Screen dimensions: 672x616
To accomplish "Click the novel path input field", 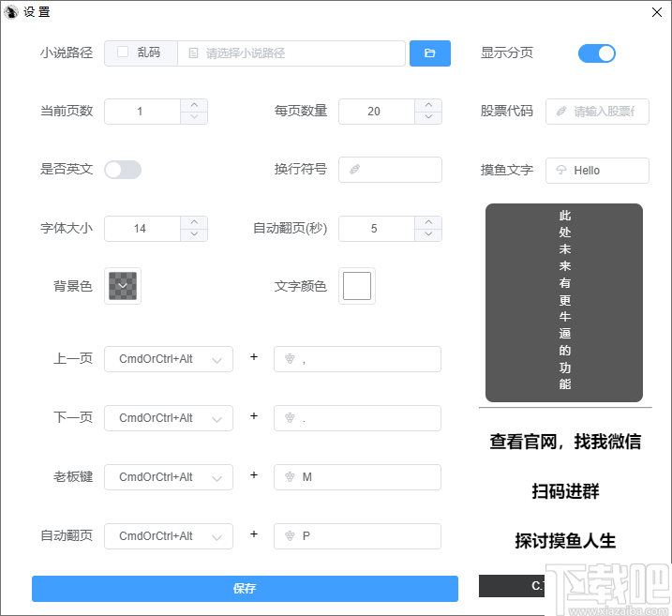I will 291,53.
